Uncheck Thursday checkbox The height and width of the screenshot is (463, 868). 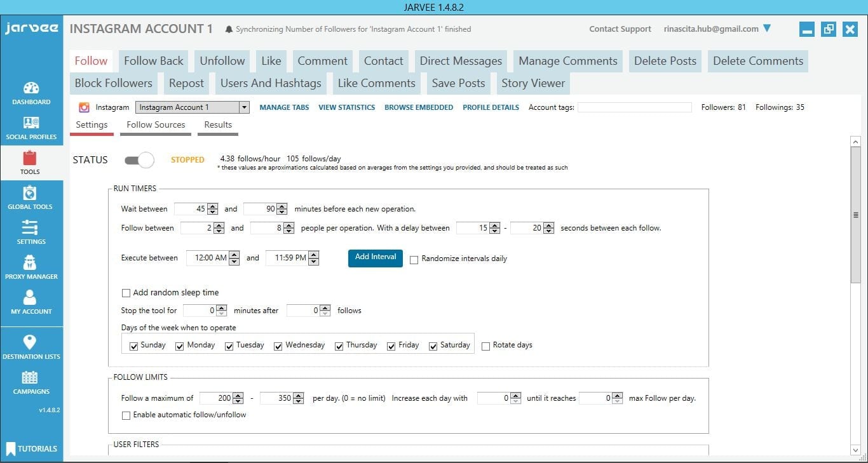(339, 346)
